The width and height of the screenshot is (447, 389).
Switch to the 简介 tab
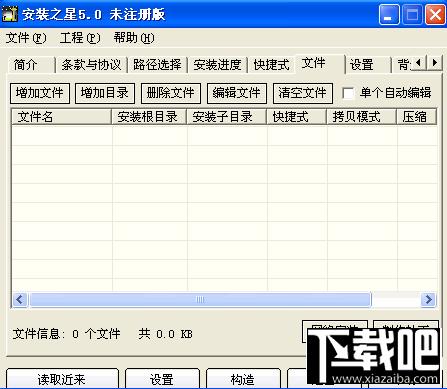(31, 65)
